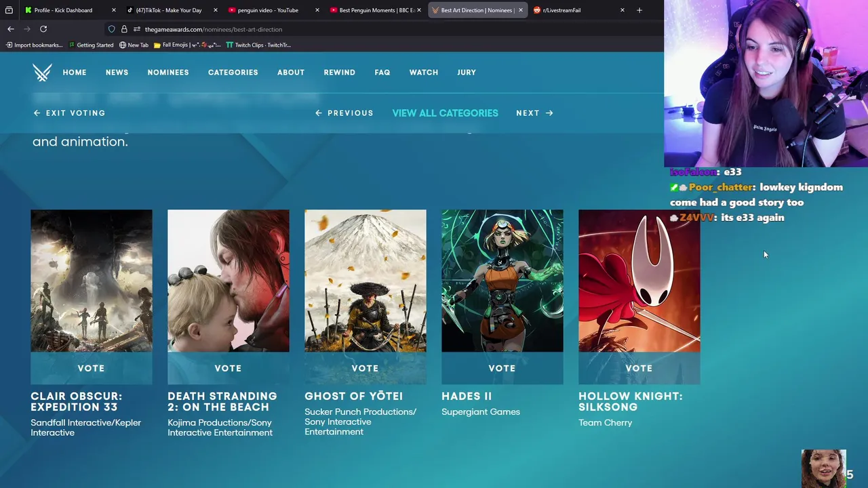Click HADES II title text
This screenshot has width=868, height=488.
pyautogui.click(x=467, y=396)
